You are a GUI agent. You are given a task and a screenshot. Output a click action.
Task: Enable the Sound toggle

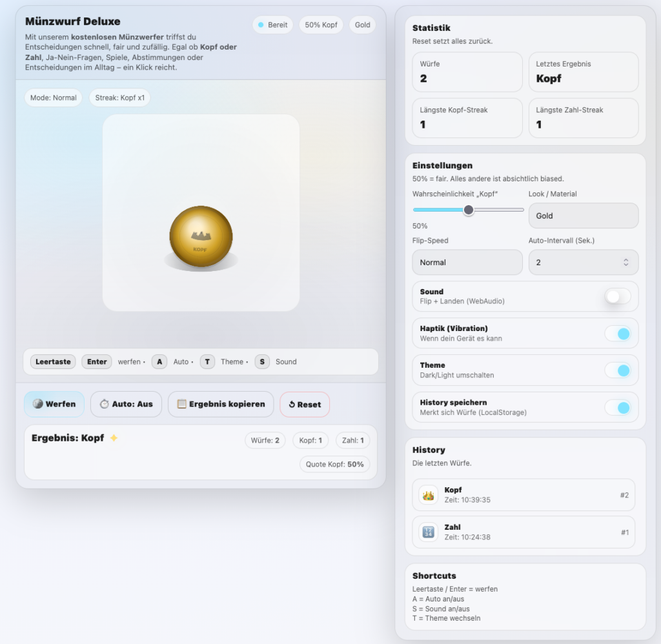[x=617, y=296]
